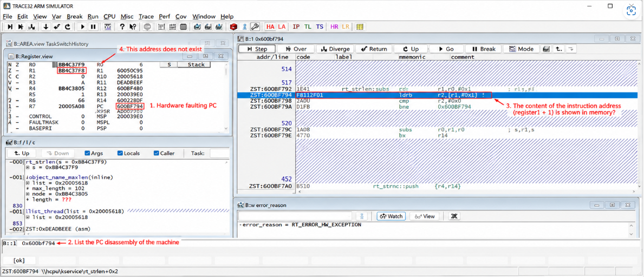The image size is (644, 277).
Task: Click the HA red toolbar button
Action: [x=270, y=27]
